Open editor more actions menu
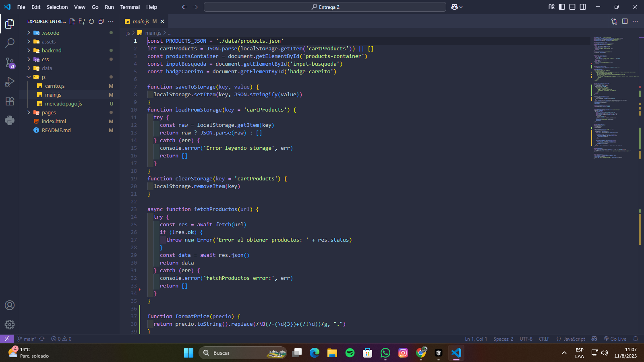This screenshot has height=362, width=644. [x=635, y=21]
